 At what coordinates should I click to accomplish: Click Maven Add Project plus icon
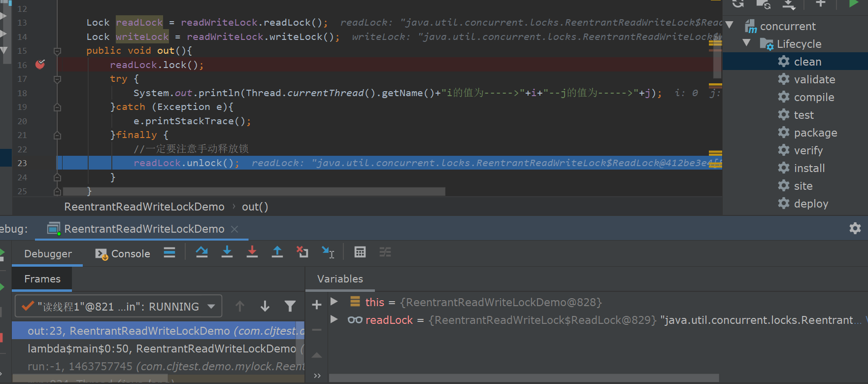pos(820,4)
